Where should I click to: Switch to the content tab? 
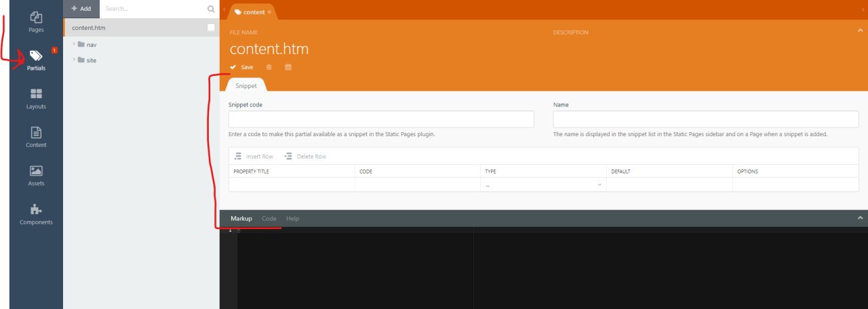pos(252,12)
